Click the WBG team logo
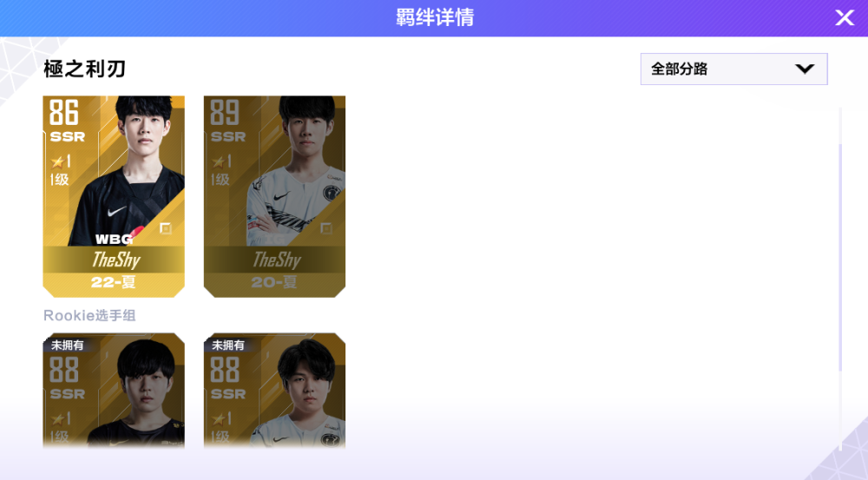This screenshot has height=480, width=868. coord(115,239)
